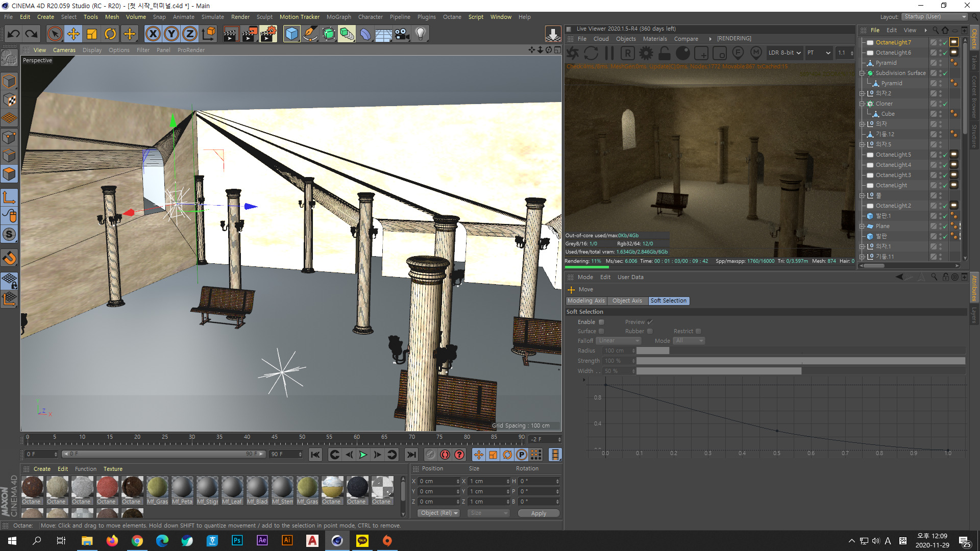This screenshot has height=551, width=980.
Task: Click the Redo arrow icon
Action: [32, 34]
